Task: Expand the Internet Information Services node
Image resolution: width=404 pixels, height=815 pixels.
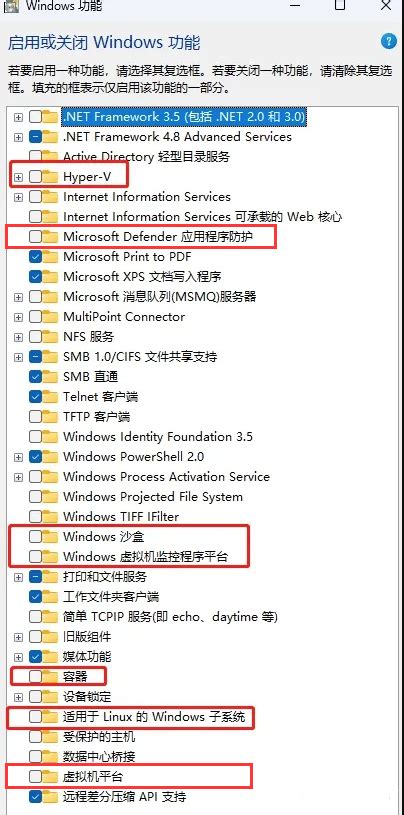Action: click(x=19, y=197)
